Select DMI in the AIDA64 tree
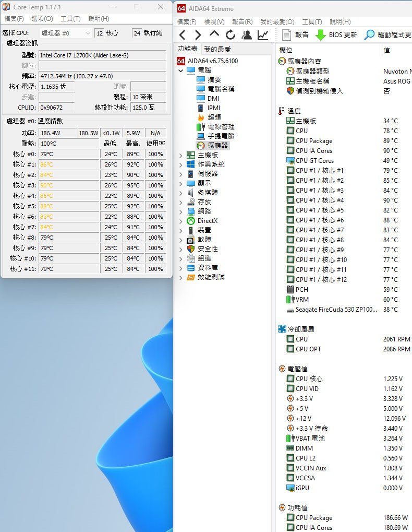The width and height of the screenshot is (412, 532). coord(208,98)
